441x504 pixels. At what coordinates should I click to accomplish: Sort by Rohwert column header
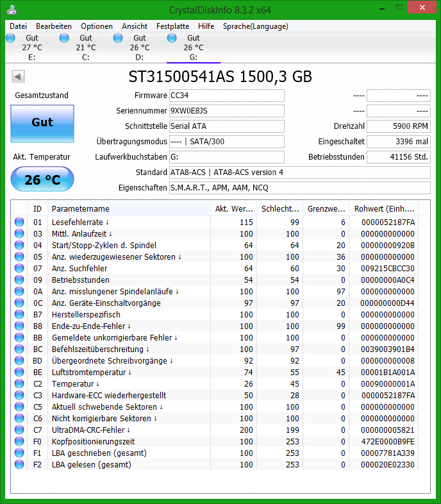click(x=384, y=209)
